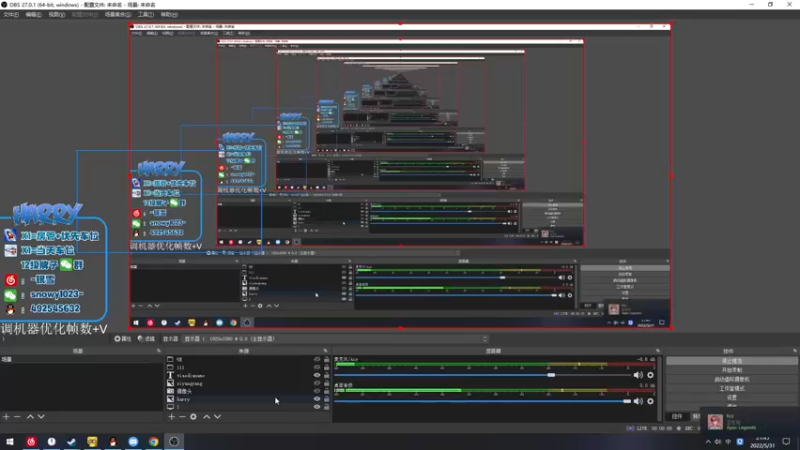The width and height of the screenshot is (800, 450).
Task: Open the 视图 (View) menu
Action: coord(56,15)
